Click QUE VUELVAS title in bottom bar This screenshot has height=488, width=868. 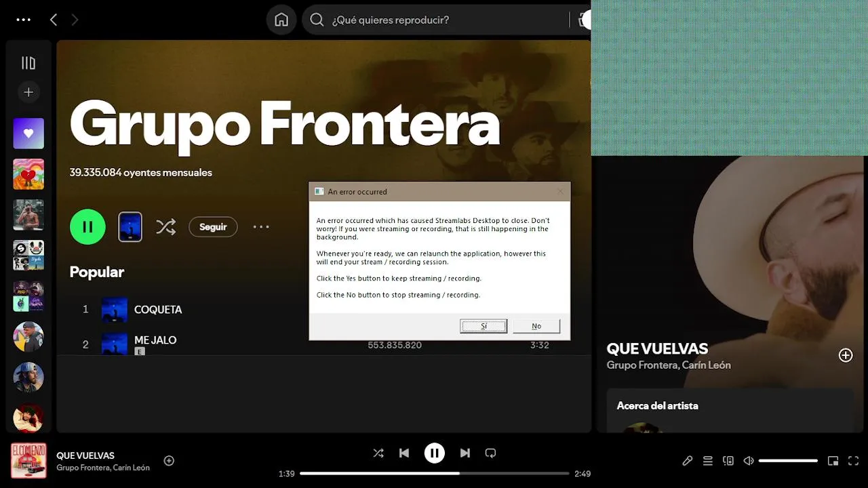(85, 455)
